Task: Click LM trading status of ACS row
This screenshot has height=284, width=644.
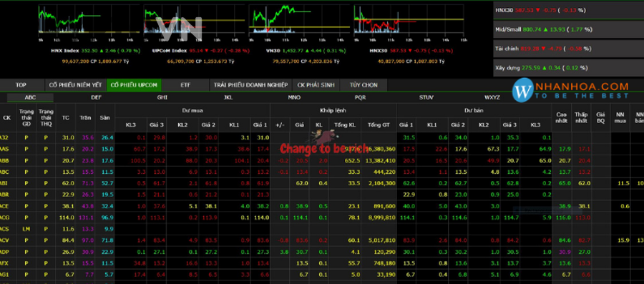Action: (26, 229)
